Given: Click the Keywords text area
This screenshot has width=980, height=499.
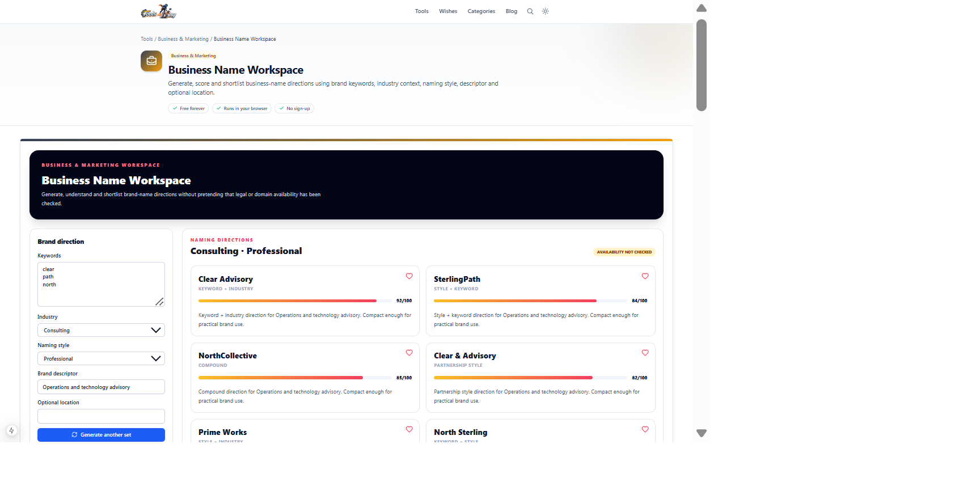Looking at the screenshot, I should click(101, 284).
